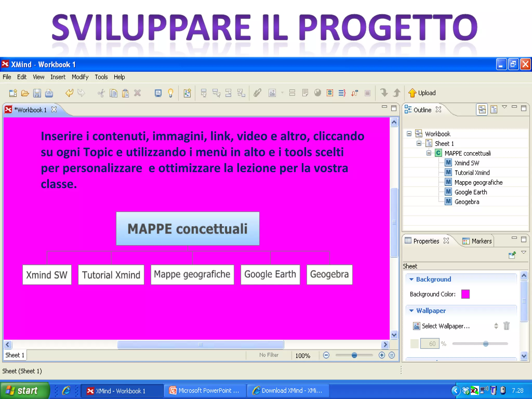Toggle show current sheet in Outline
Screen dimensions: 532x399
tap(494, 109)
